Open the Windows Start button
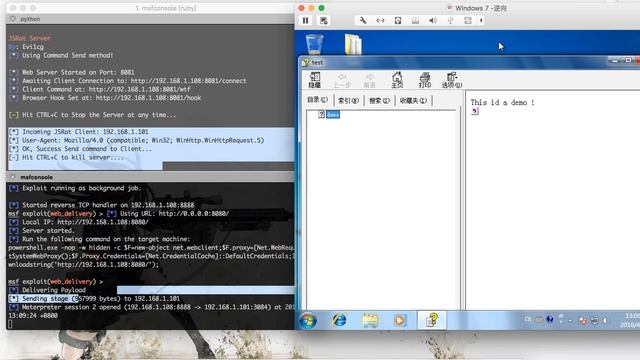640x360 pixels. [x=308, y=320]
